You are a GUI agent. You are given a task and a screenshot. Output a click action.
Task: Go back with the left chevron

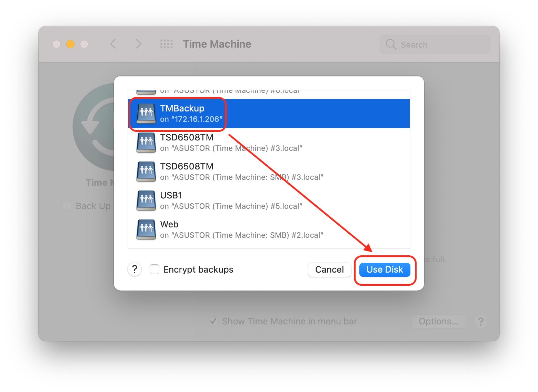tap(113, 44)
